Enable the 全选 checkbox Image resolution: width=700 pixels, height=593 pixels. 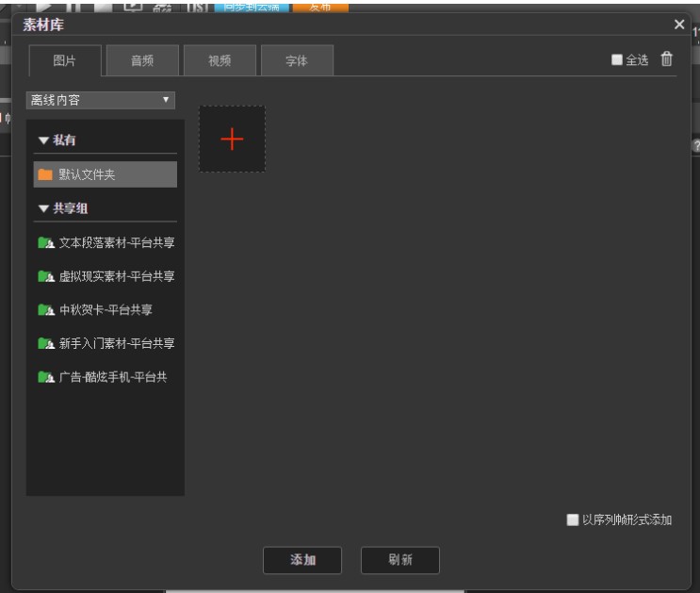pyautogui.click(x=617, y=60)
